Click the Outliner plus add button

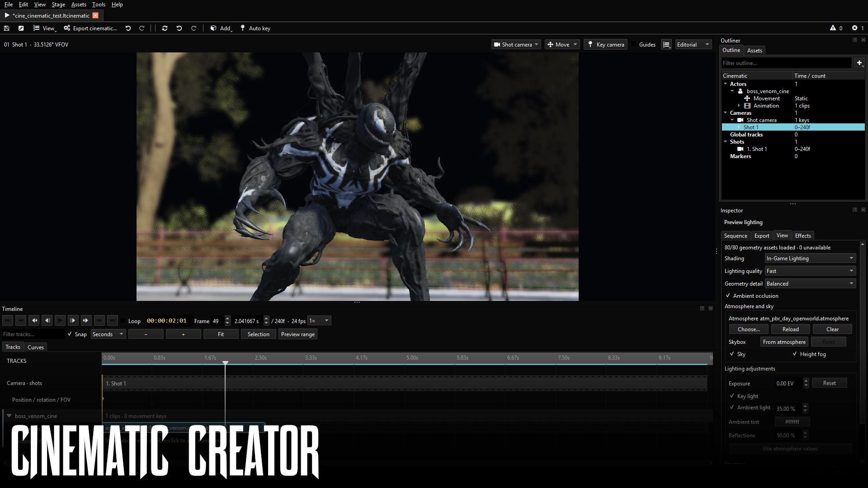859,63
